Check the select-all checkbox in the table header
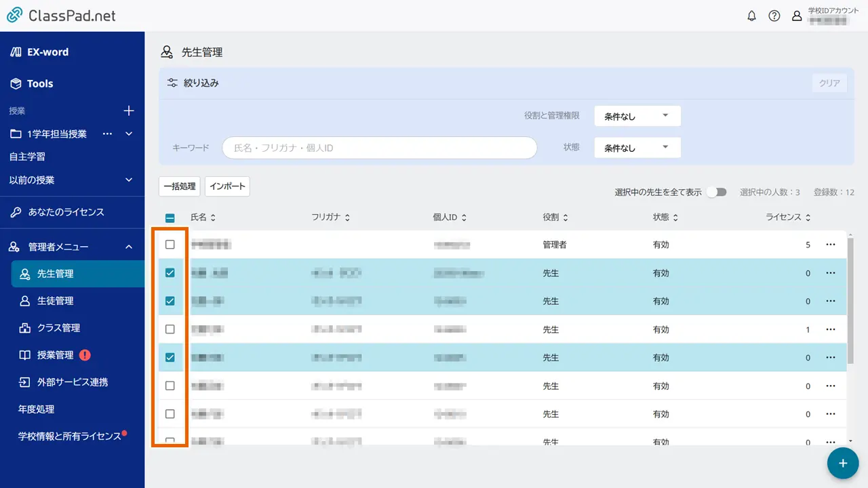The height and width of the screenshot is (488, 868). pos(170,217)
